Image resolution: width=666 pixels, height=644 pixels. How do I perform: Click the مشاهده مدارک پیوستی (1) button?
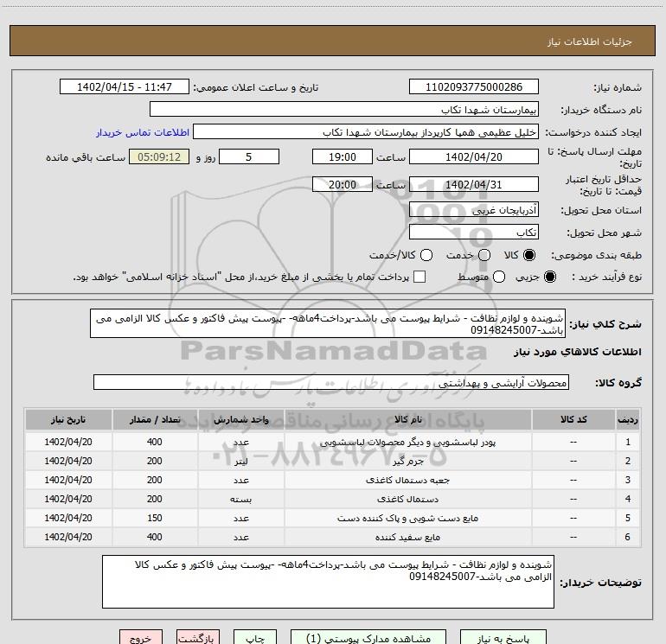[368, 638]
